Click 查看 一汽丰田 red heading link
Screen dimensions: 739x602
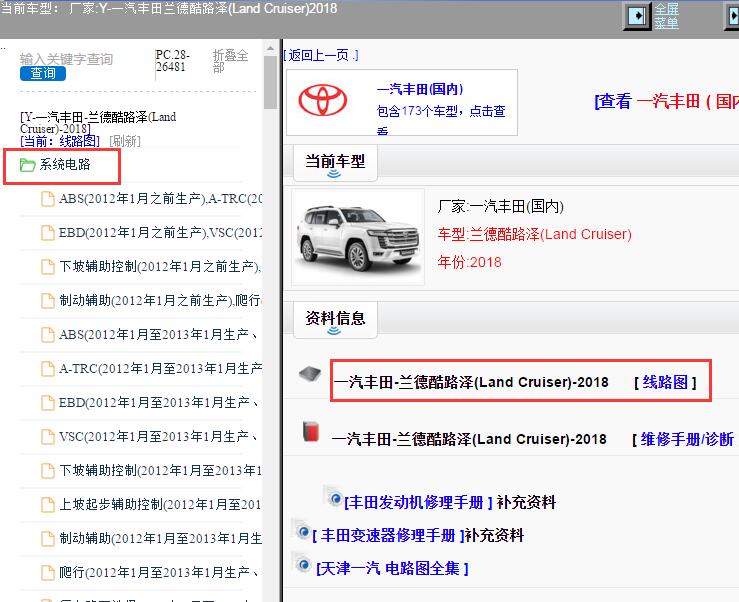(666, 101)
